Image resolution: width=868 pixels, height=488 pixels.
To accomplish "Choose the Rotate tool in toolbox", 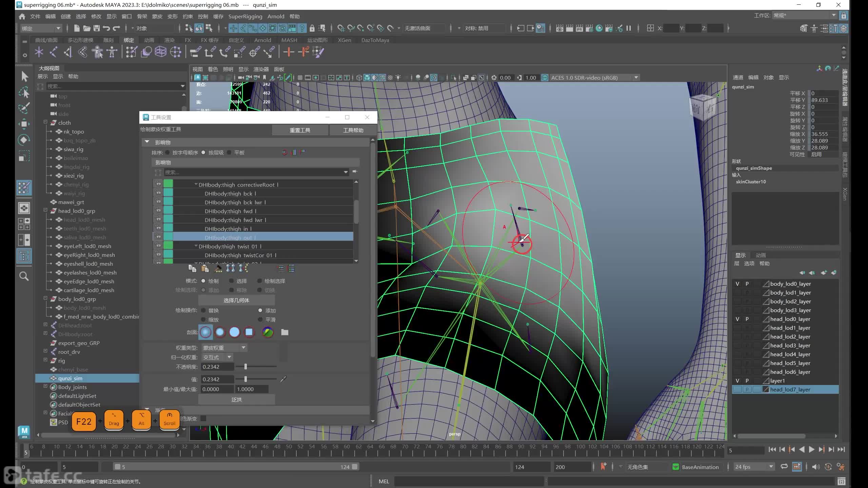I will 24,140.
